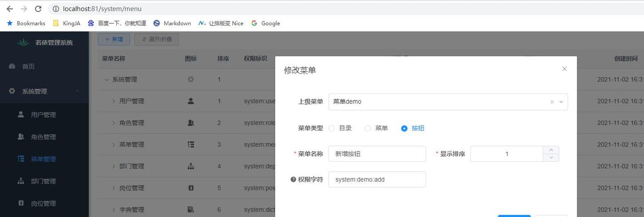The image size is (644, 217).
Task: Open 角色管理 in the sidebar
Action: point(43,137)
